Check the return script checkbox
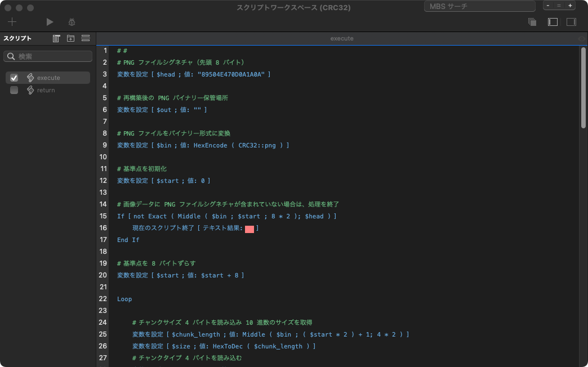Viewport: 588px width, 367px height. tap(14, 90)
